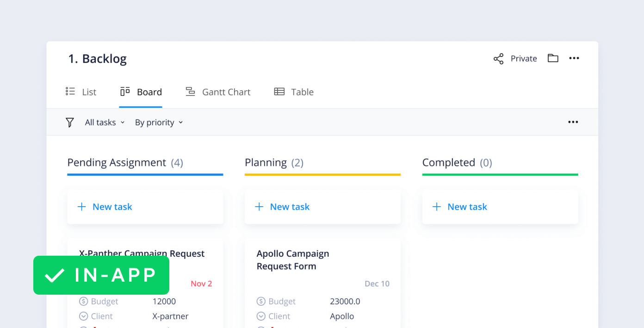Click the Private sharing label

(x=524, y=59)
